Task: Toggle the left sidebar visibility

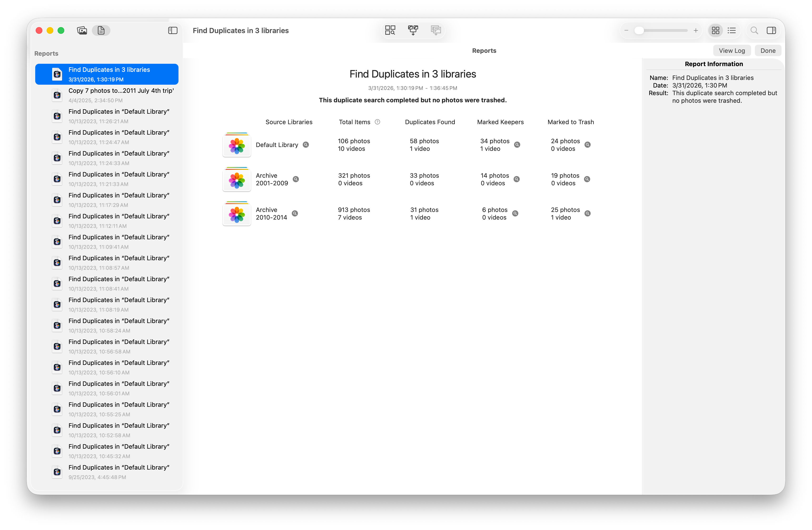Action: 173,31
